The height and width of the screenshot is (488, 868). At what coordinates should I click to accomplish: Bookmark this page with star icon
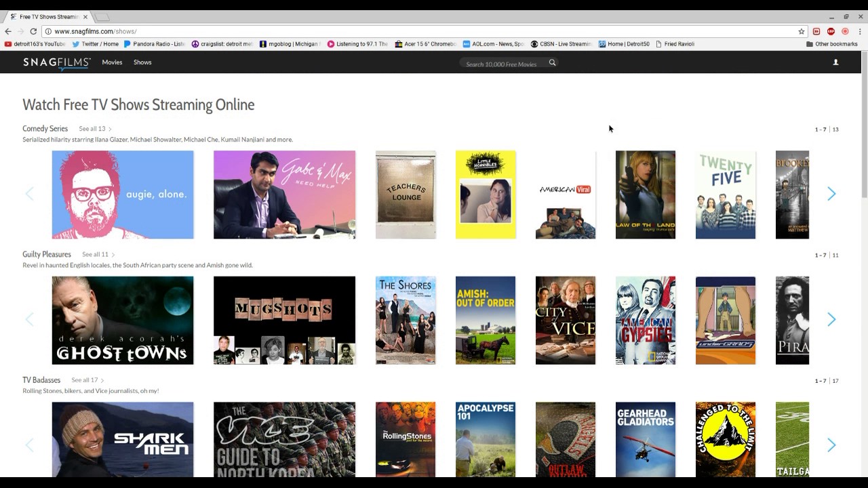[x=802, y=31]
